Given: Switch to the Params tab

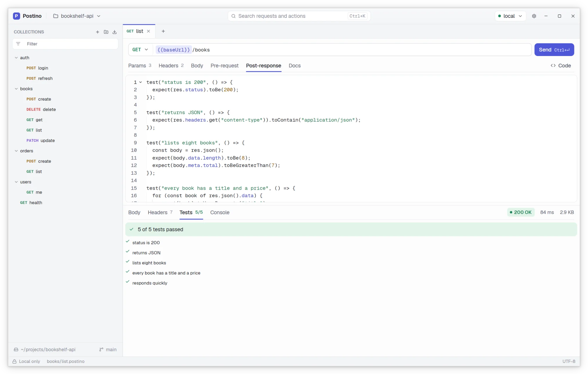Looking at the screenshot, I should pos(140,66).
